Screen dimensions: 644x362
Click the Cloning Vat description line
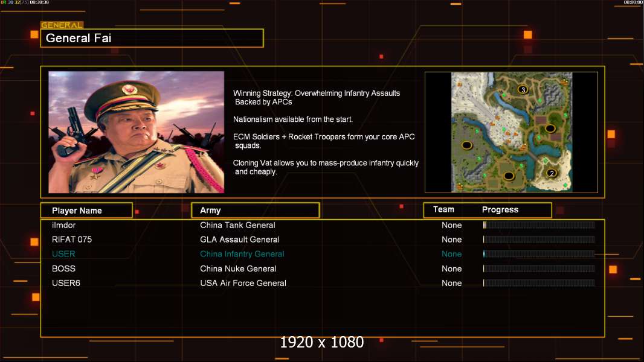[x=326, y=167]
